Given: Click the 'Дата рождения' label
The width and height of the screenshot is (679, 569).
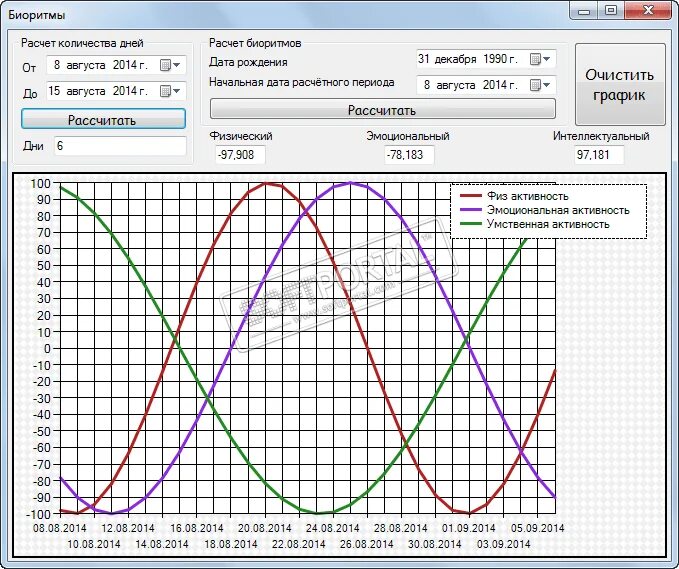Looking at the screenshot, I should click(x=248, y=62).
